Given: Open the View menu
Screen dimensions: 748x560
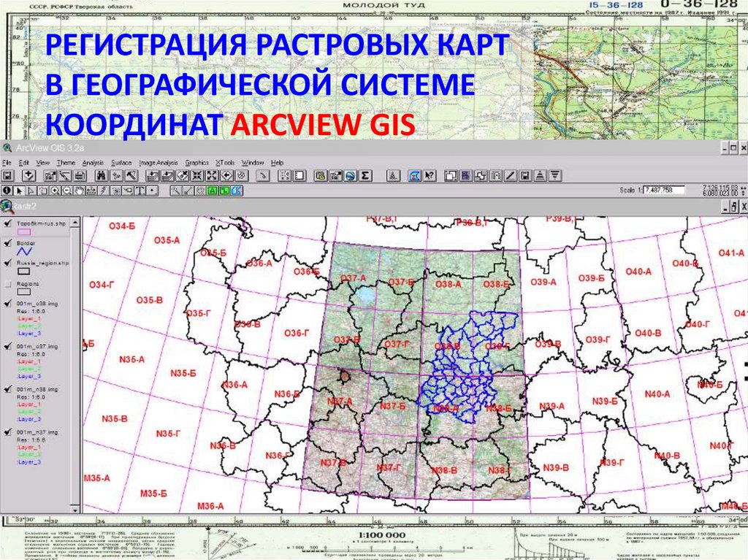Looking at the screenshot, I should click(x=43, y=163).
